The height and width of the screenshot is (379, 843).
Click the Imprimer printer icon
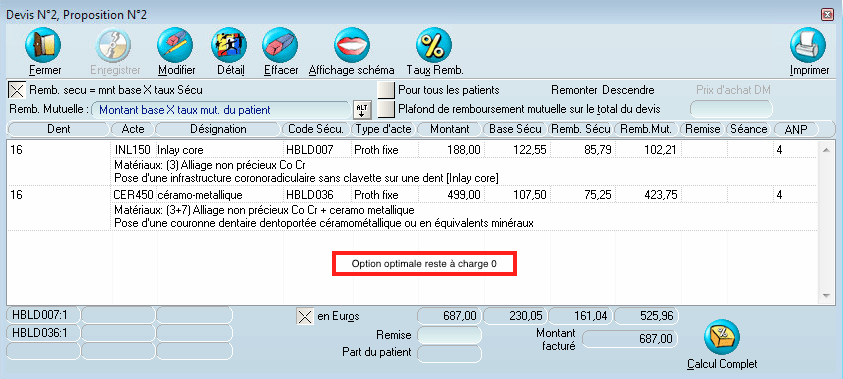[x=808, y=45]
